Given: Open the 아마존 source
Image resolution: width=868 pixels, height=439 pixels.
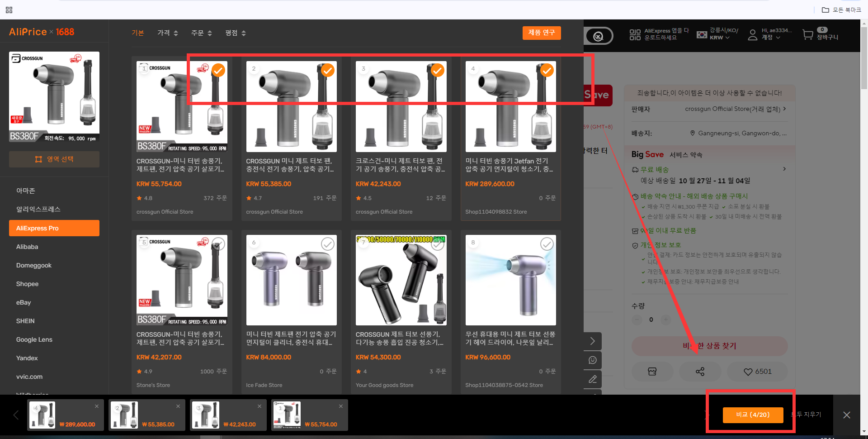Looking at the screenshot, I should [x=26, y=191].
